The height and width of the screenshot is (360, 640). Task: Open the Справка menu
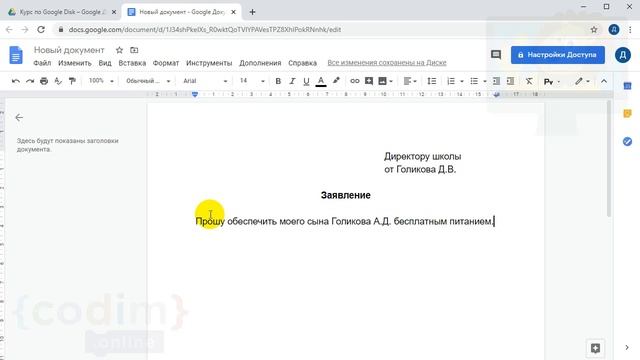[302, 63]
